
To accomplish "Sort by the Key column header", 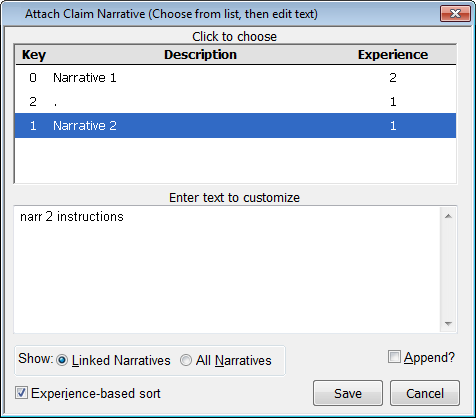I will point(34,55).
